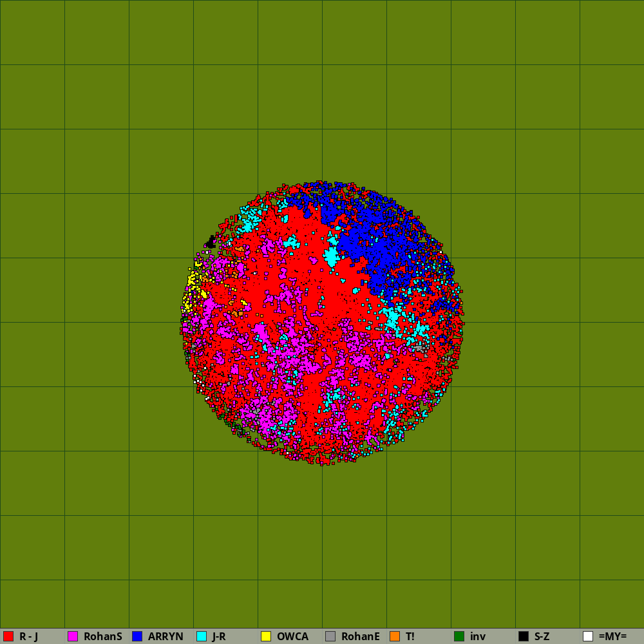Click the cyan J-R legend swatch
The image size is (644, 644).
(202, 636)
